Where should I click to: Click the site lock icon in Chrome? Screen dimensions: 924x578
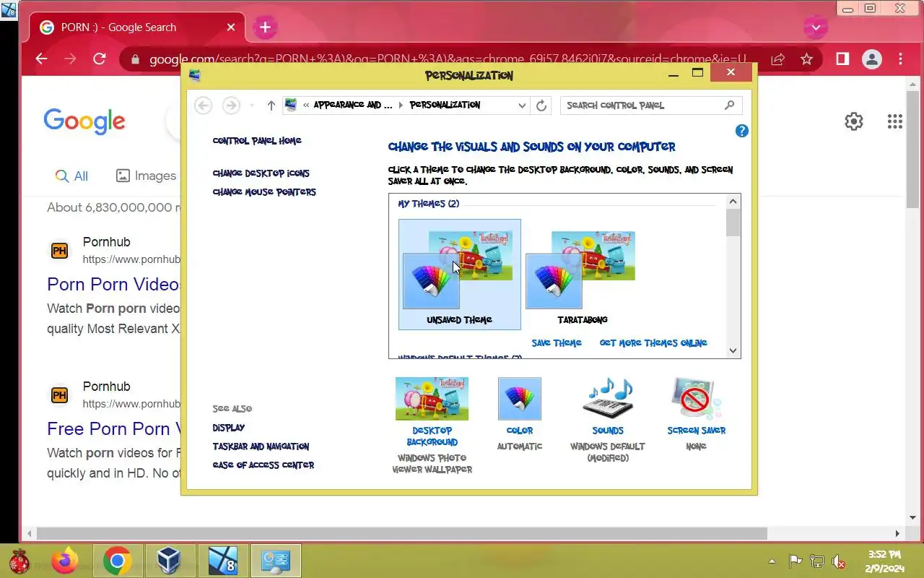pyautogui.click(x=134, y=59)
